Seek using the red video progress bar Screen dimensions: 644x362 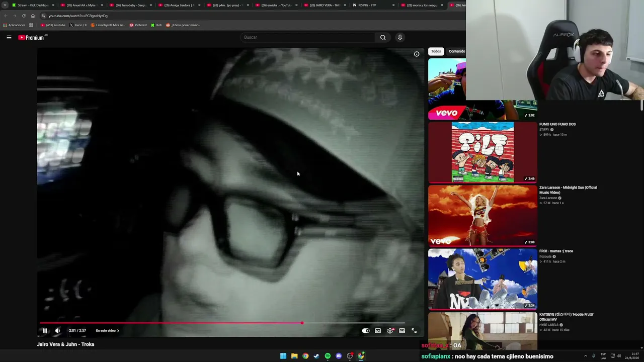(x=222, y=323)
